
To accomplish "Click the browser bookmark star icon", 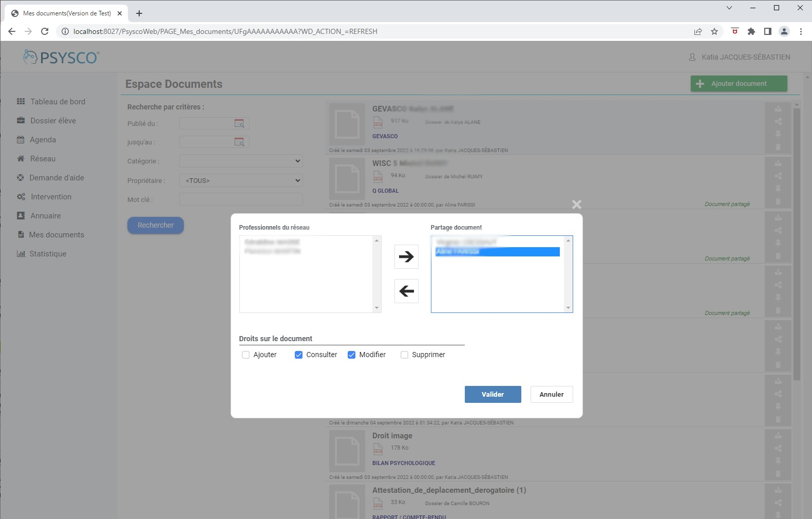I will coord(714,31).
